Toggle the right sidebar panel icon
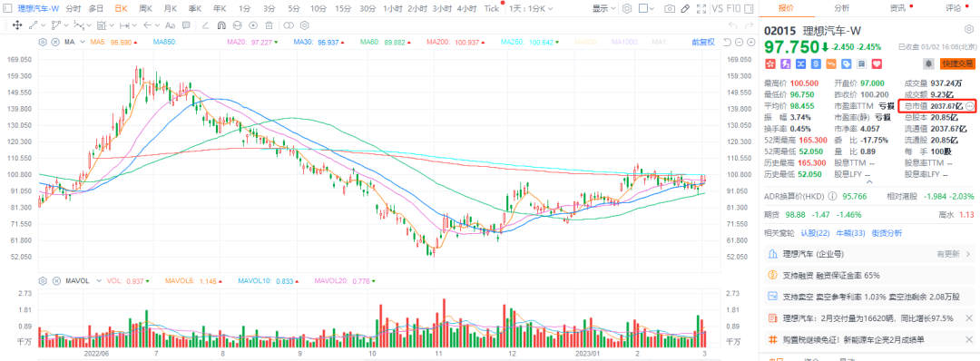The width and height of the screenshot is (980, 361). point(749,9)
